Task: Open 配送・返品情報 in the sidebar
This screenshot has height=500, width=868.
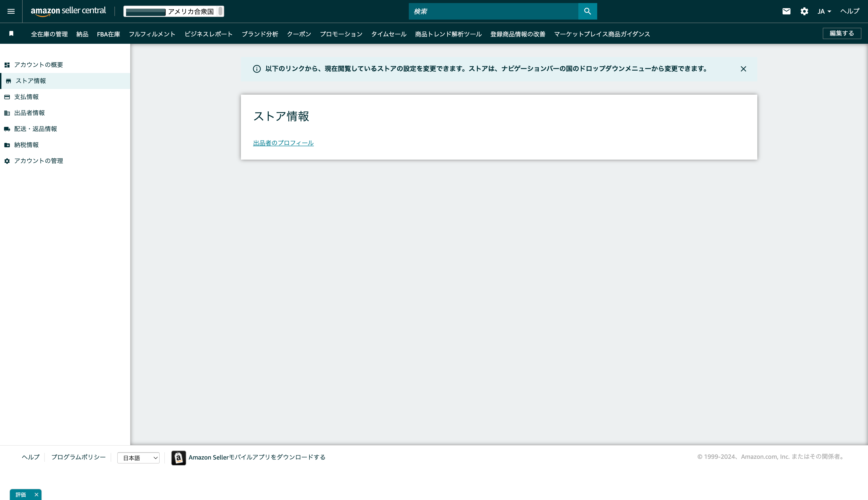Action: [65, 129]
